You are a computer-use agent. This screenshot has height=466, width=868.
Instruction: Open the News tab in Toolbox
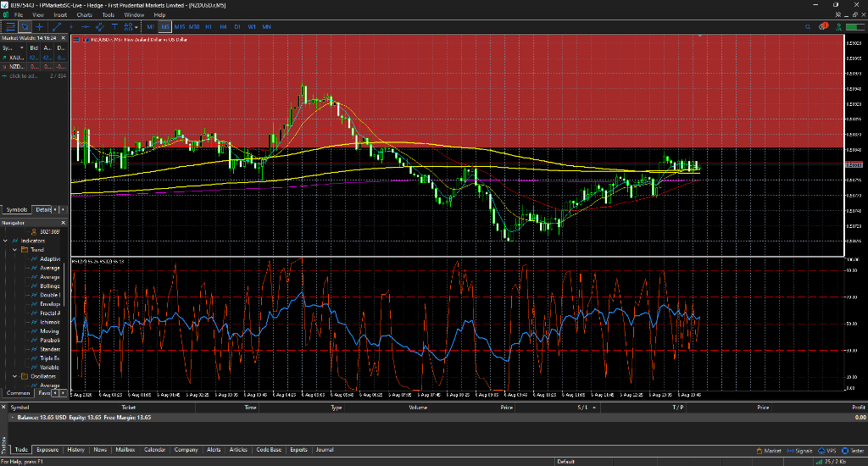point(100,450)
